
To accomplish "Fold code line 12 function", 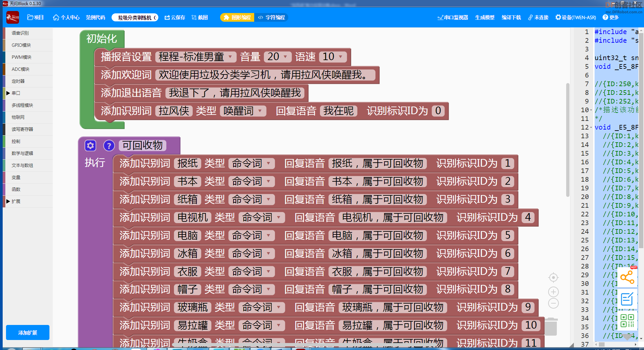I will (591, 127).
